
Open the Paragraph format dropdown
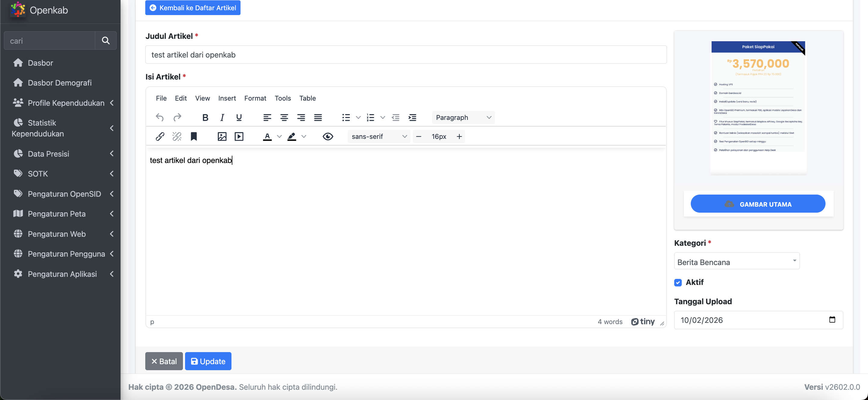click(463, 117)
